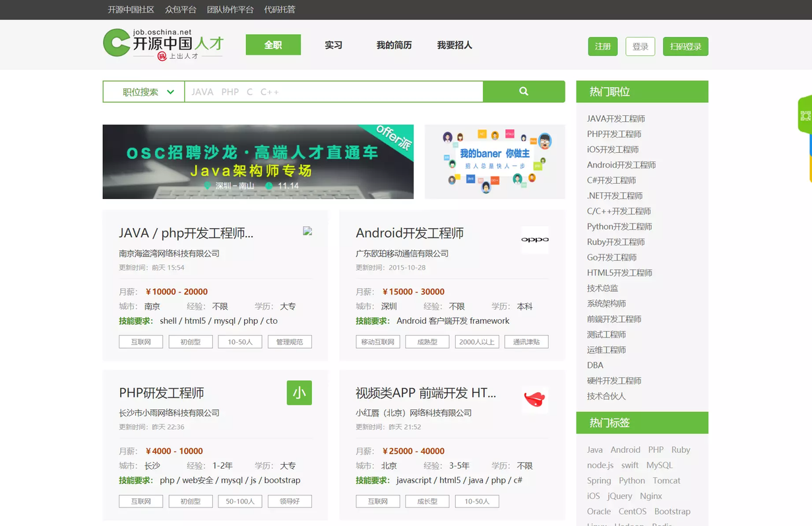The image size is (812, 526).
Task: Select .NET开发工程师 in hot jobs
Action: [x=615, y=196]
